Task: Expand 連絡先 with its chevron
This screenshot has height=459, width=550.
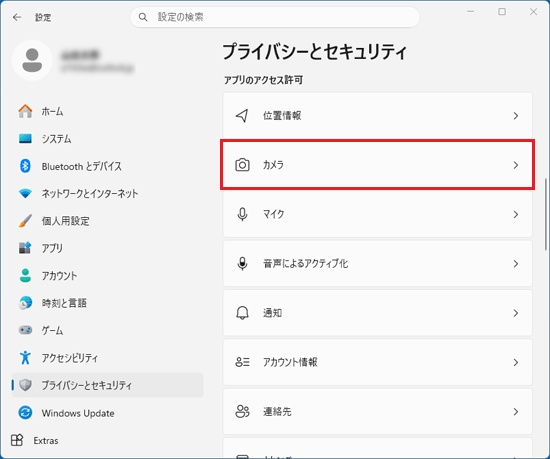Action: [516, 411]
